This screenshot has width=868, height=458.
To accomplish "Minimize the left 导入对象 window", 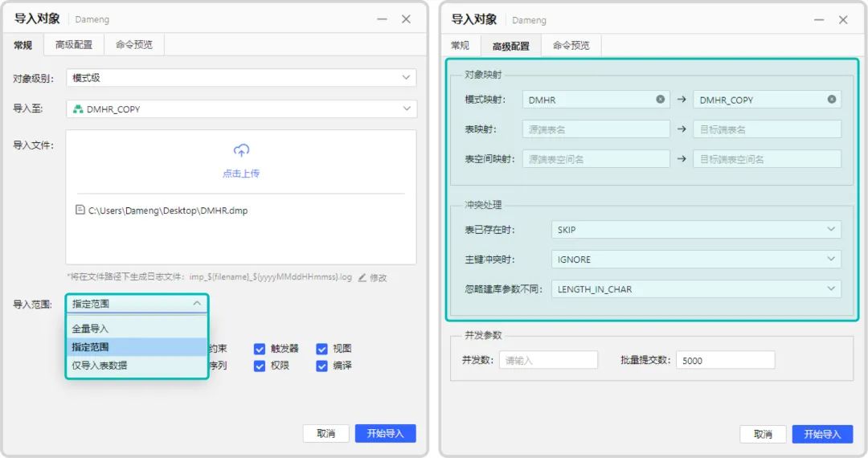I will pos(382,18).
